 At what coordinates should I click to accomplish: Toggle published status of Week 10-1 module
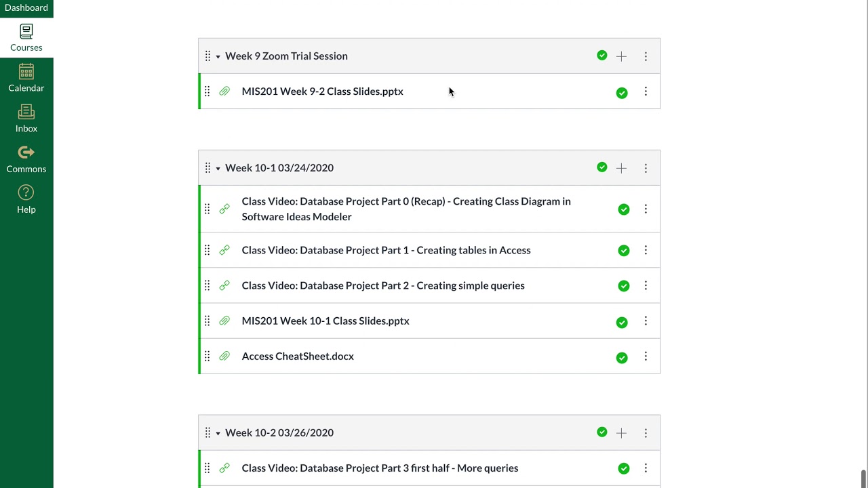pyautogui.click(x=602, y=167)
